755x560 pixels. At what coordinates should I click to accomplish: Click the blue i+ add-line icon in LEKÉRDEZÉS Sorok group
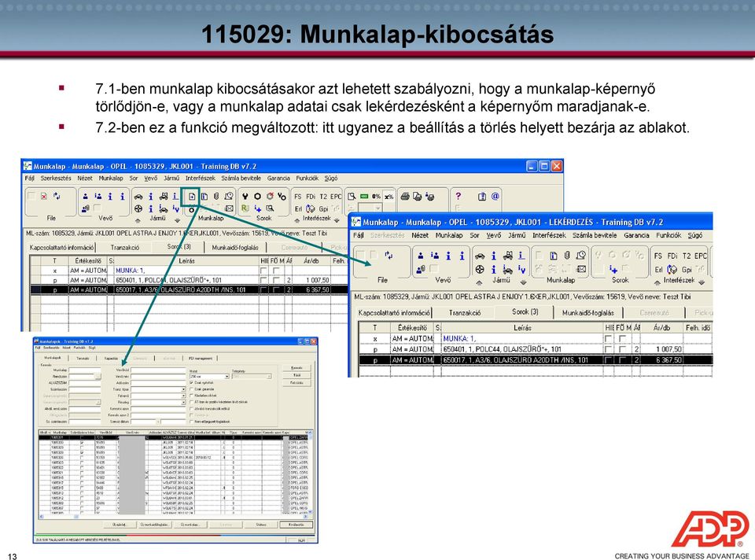point(613,269)
